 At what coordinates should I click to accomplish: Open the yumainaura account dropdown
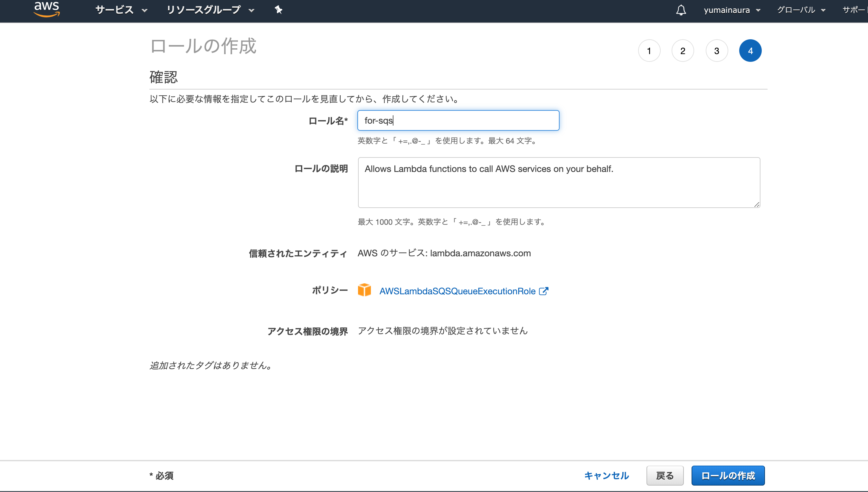[x=732, y=10]
